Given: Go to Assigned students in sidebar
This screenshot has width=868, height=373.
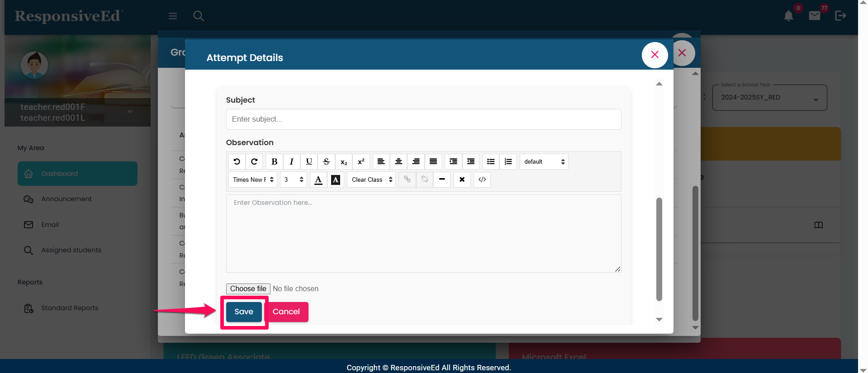Looking at the screenshot, I should tap(71, 250).
